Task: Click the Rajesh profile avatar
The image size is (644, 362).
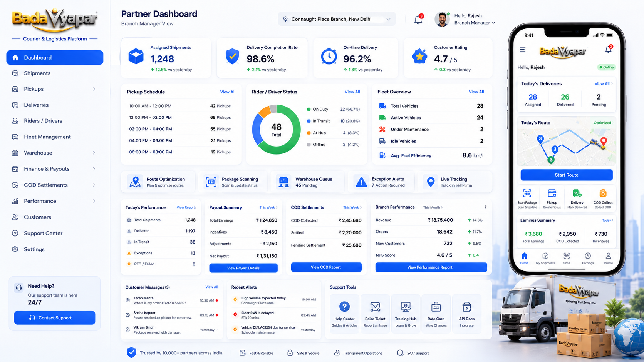Action: click(442, 19)
